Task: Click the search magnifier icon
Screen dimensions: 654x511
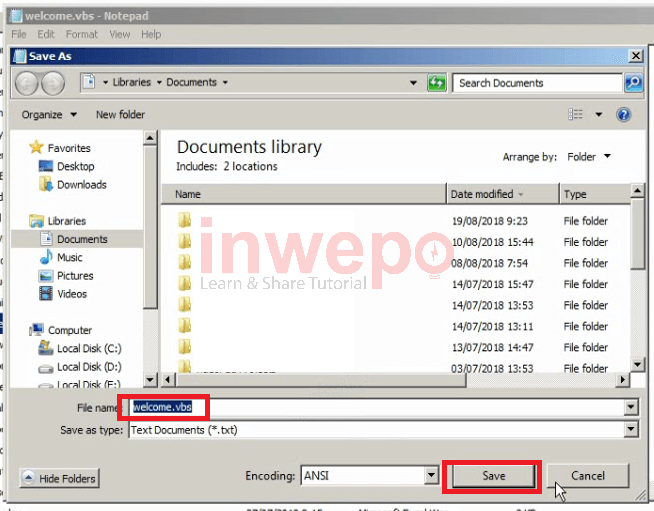Action: coord(634,83)
